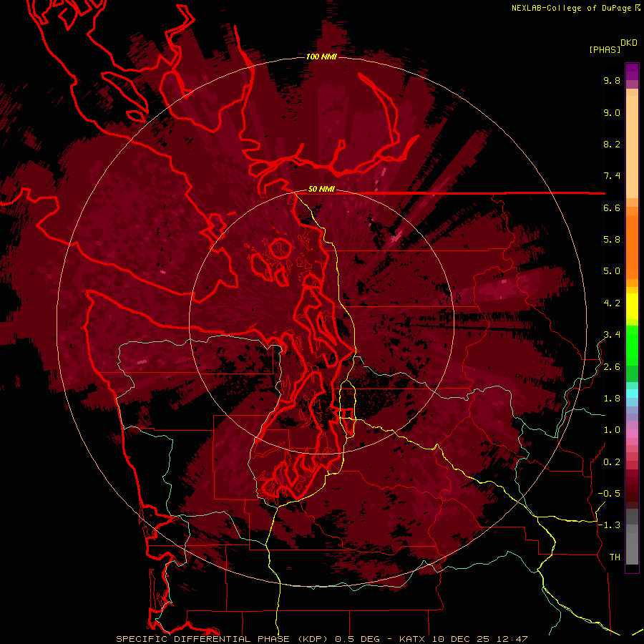Click the KATX radar site identifier
Screen dimensions: 644x644
[x=413, y=639]
